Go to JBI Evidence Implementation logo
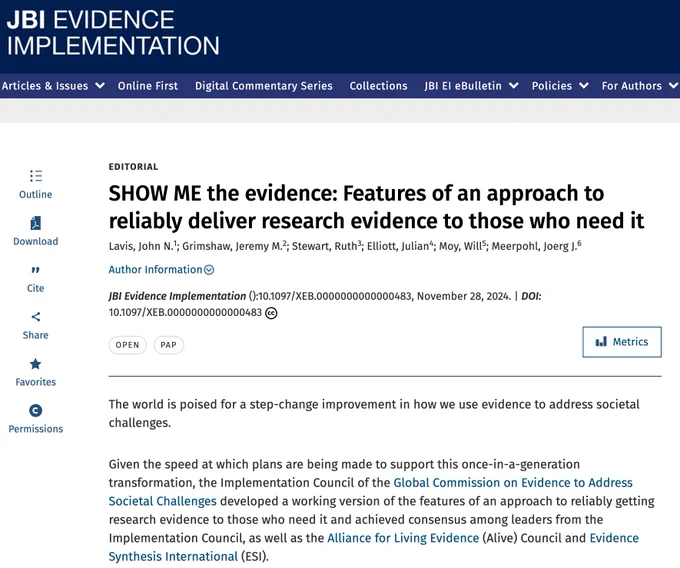Viewport: 680px width, 568px height. pyautogui.click(x=113, y=33)
